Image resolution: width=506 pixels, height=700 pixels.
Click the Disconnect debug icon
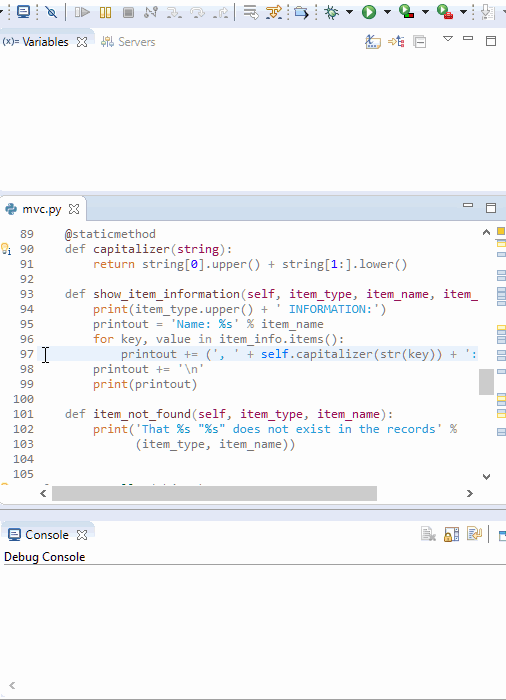(151, 12)
